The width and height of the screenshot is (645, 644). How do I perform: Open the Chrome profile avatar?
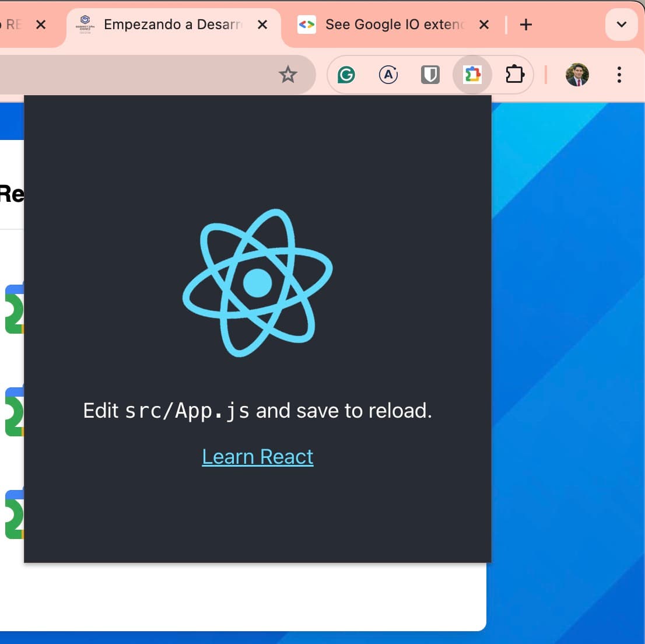click(577, 75)
